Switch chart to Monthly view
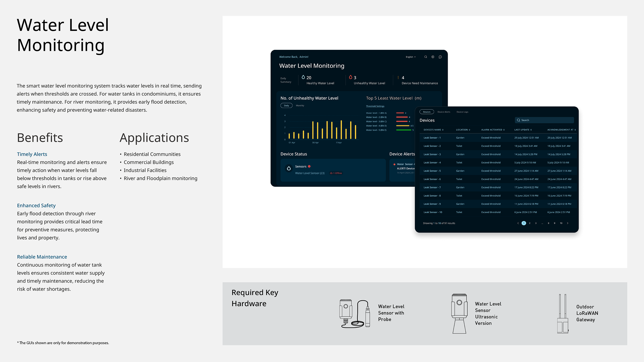This screenshot has width=644, height=362. tap(300, 106)
